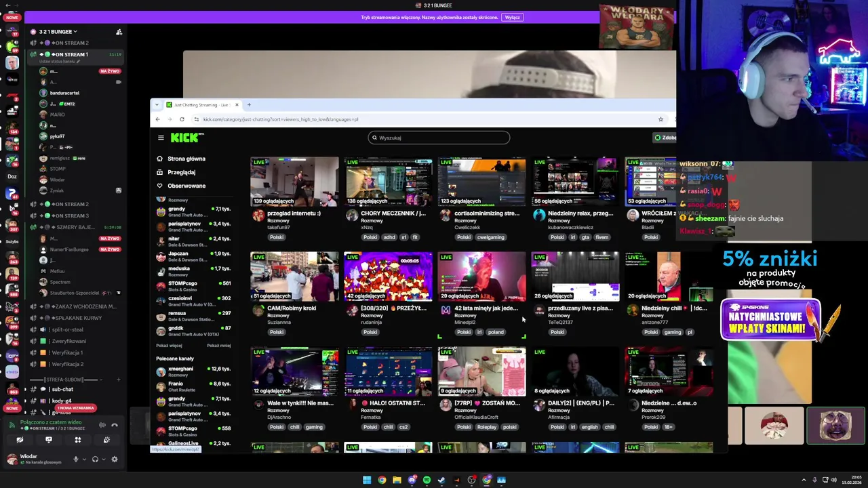Reload the Kick page in the browser

[182, 119]
